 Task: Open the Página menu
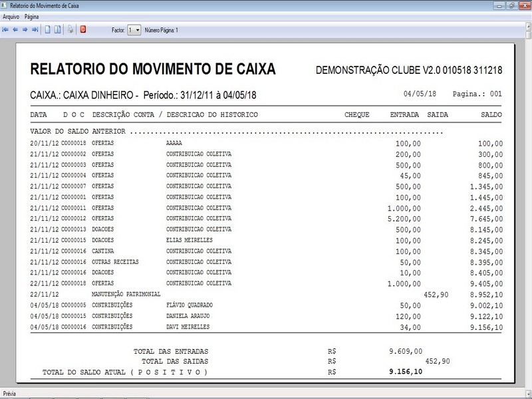point(31,17)
